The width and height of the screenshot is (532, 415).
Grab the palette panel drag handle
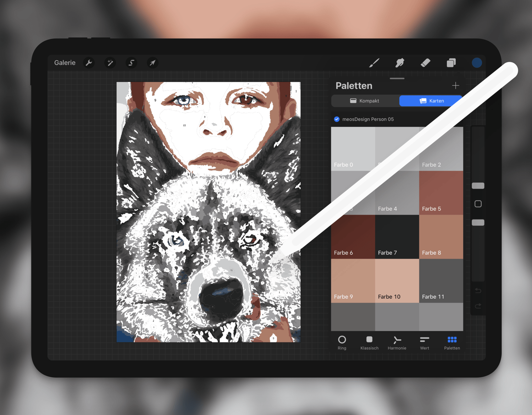click(x=397, y=78)
